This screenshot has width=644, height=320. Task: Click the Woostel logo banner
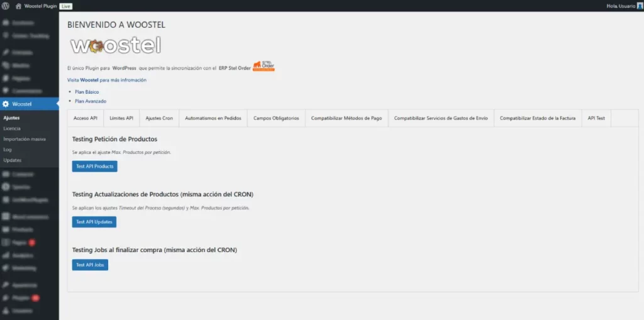click(x=116, y=46)
